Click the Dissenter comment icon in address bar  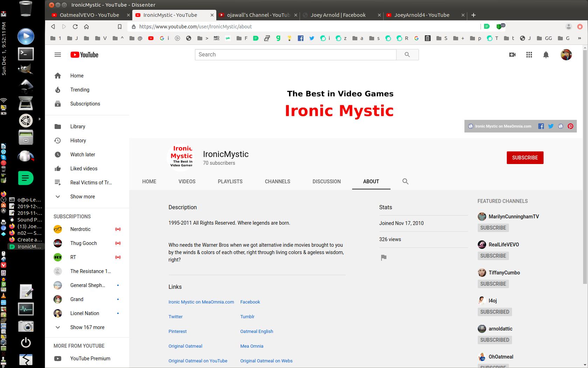(486, 27)
